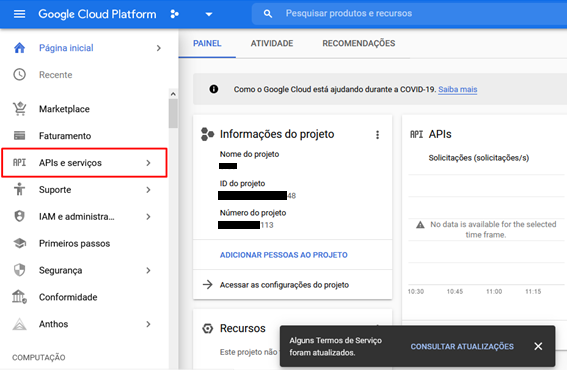Click the Recursos card icon
Screen dimensions: 567x370
[x=208, y=328]
